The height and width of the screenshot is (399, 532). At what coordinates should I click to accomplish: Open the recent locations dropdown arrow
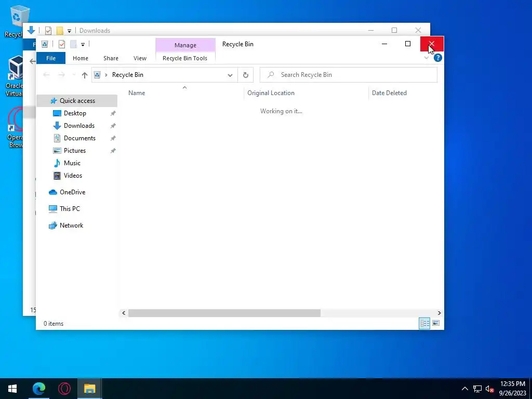pyautogui.click(x=74, y=75)
